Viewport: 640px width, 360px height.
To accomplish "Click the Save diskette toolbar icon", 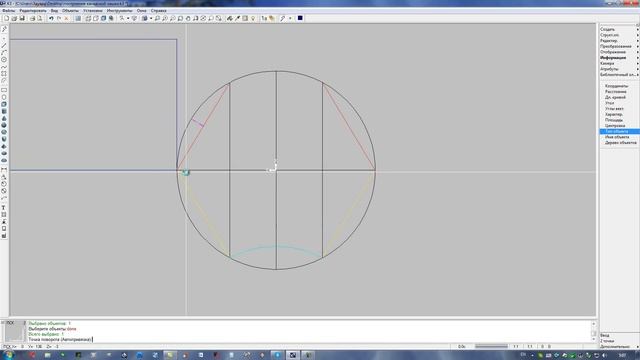I will coord(22,18).
